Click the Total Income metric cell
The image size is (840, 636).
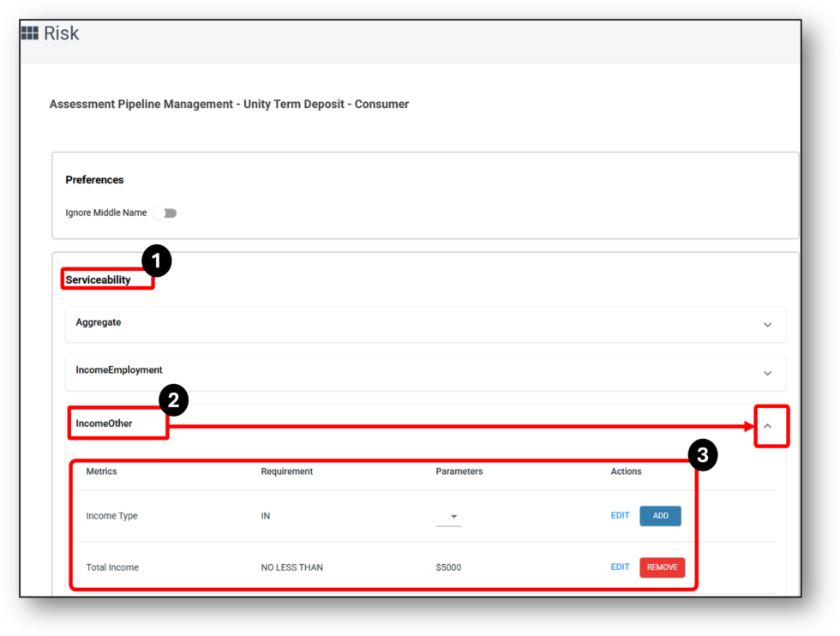pos(112,567)
